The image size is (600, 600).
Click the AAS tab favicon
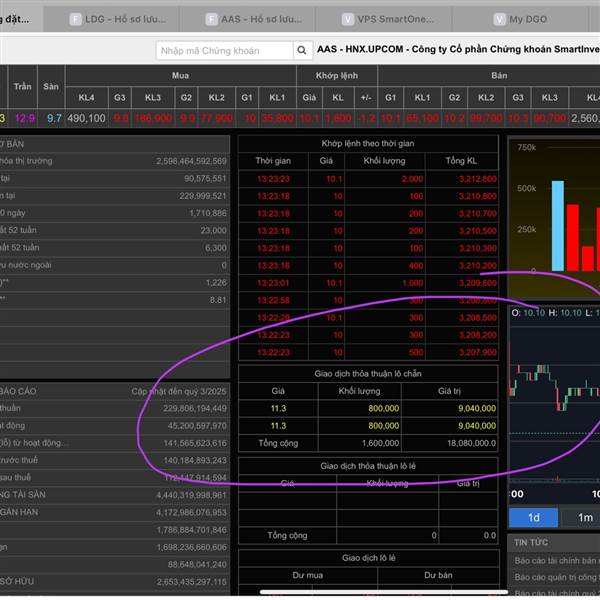pyautogui.click(x=211, y=19)
